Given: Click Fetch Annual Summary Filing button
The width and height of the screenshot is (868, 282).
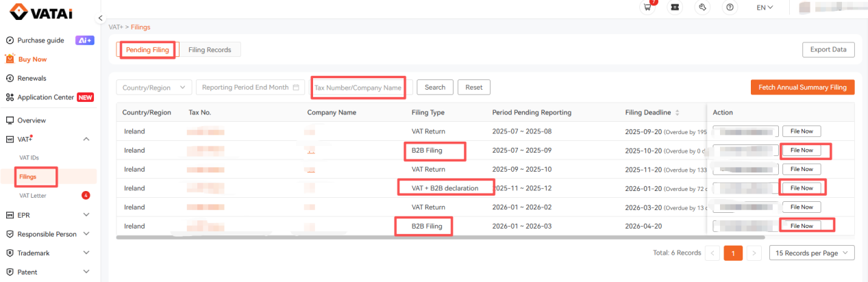Looking at the screenshot, I should pos(803,88).
